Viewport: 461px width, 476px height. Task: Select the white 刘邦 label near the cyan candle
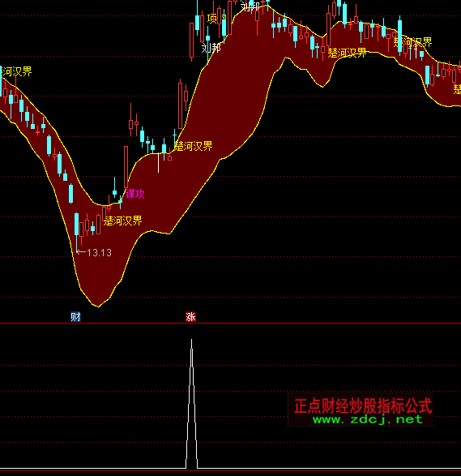coord(211,48)
